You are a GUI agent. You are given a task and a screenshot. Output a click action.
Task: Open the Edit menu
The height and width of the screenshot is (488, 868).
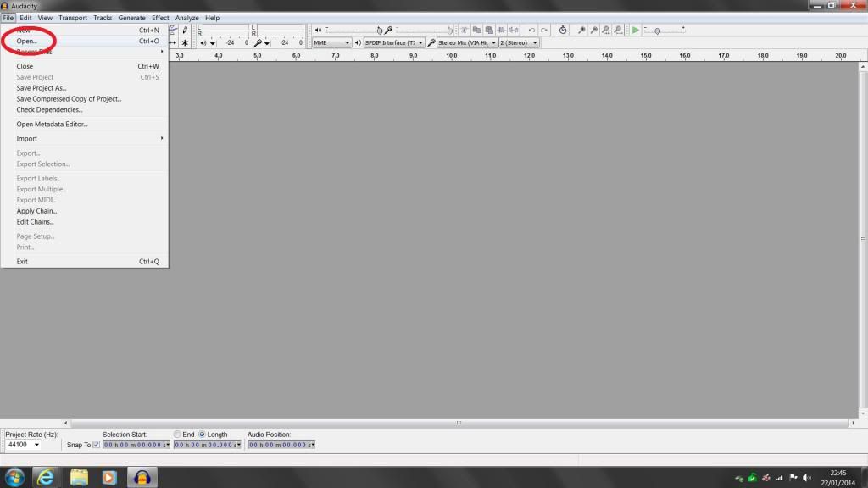[25, 18]
